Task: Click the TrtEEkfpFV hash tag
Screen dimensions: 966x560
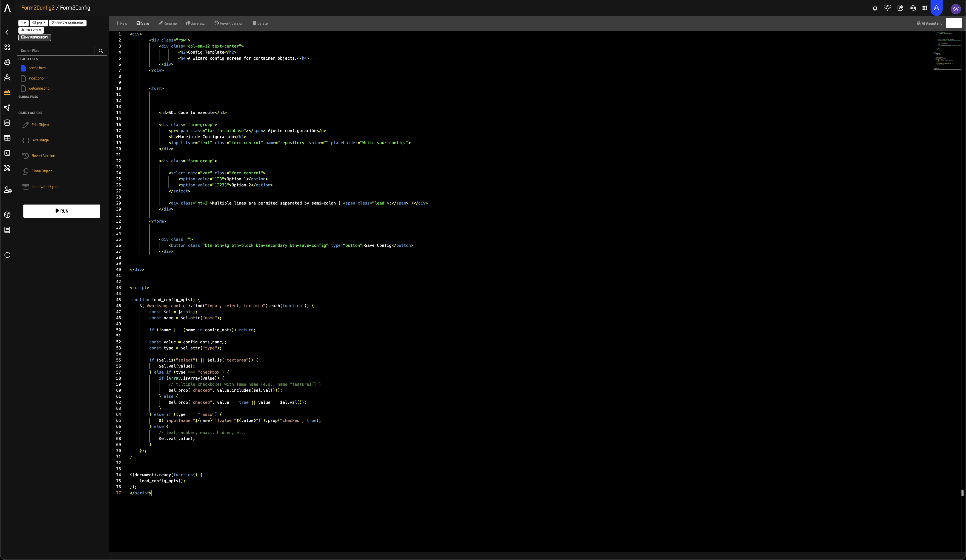Action: 31,30
